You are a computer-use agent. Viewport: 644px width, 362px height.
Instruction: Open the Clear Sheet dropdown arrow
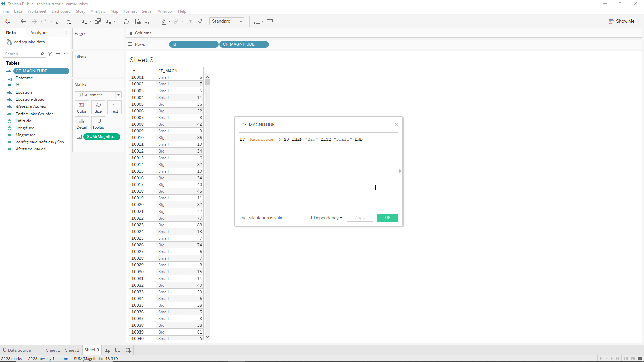pyautogui.click(x=115, y=22)
